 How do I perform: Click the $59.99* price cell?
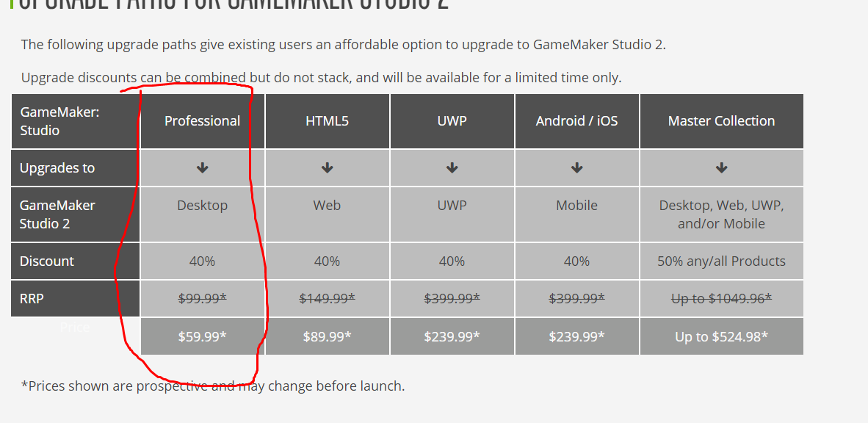(x=202, y=336)
